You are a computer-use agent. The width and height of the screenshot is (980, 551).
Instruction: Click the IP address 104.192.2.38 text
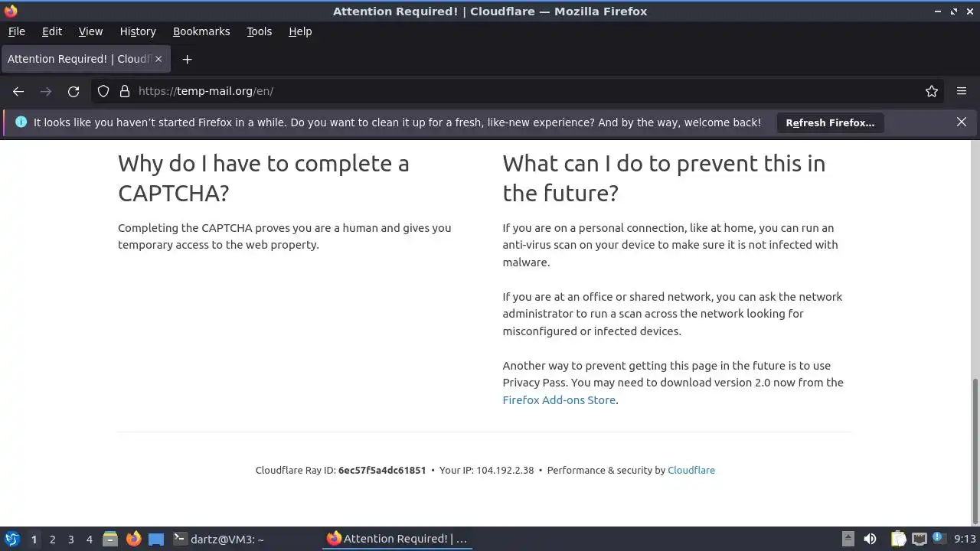click(x=505, y=471)
